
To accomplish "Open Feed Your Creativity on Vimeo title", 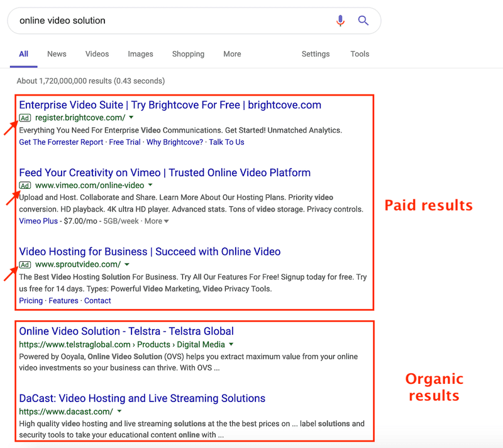I will point(165,172).
